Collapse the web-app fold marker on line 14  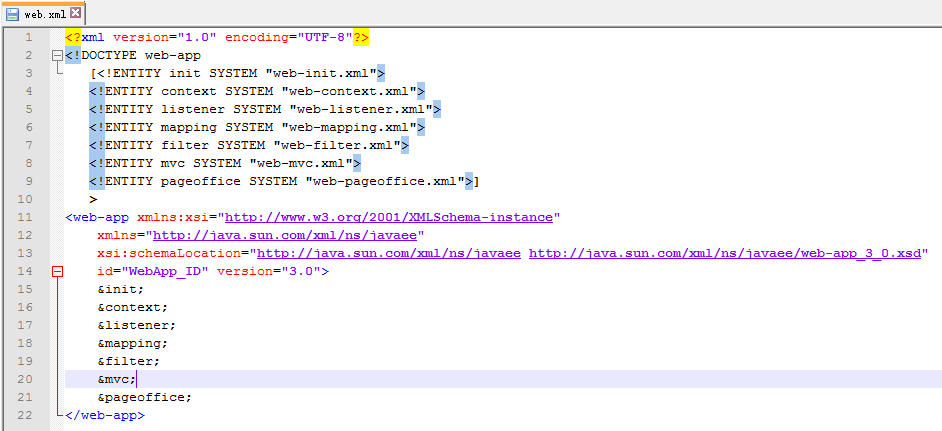coord(58,272)
